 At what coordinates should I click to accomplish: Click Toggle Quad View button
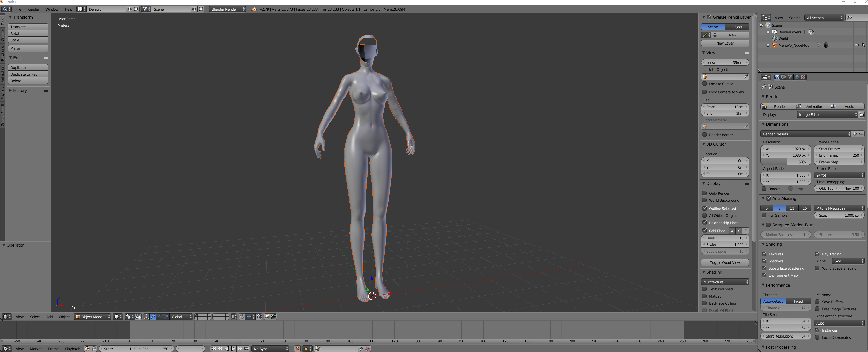coord(725,263)
